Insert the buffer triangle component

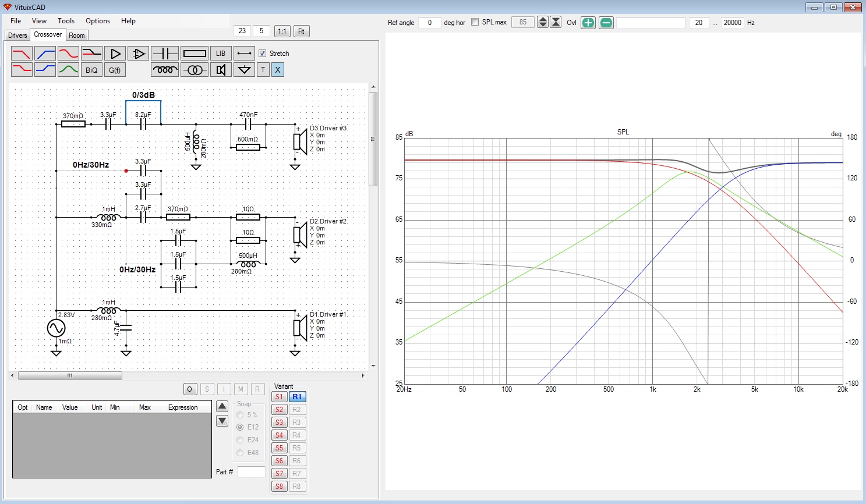click(x=115, y=54)
